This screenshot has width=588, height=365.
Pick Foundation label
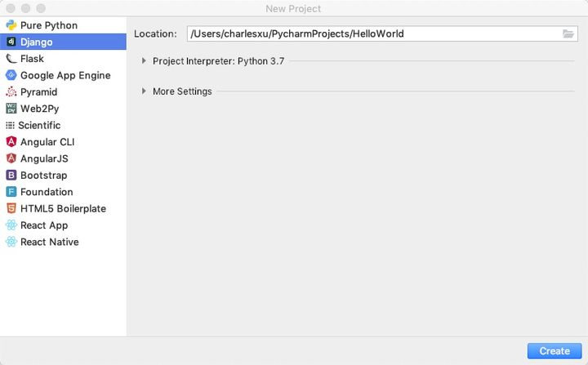click(x=47, y=192)
